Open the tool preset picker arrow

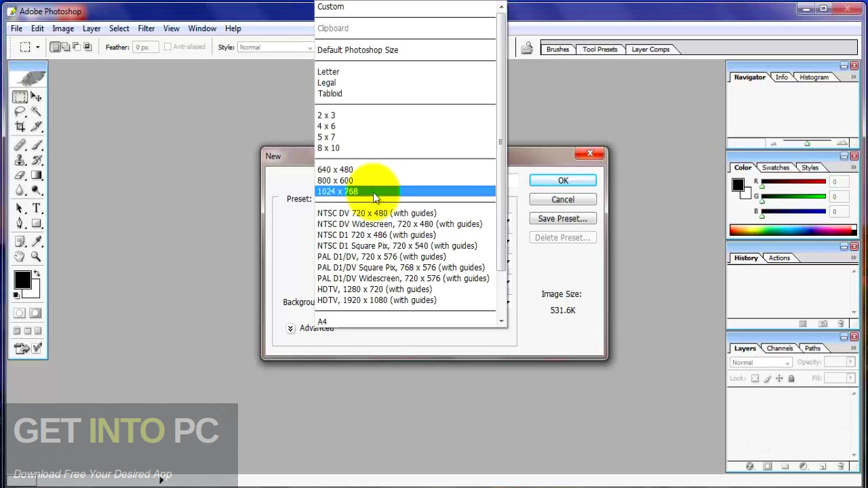click(x=37, y=47)
